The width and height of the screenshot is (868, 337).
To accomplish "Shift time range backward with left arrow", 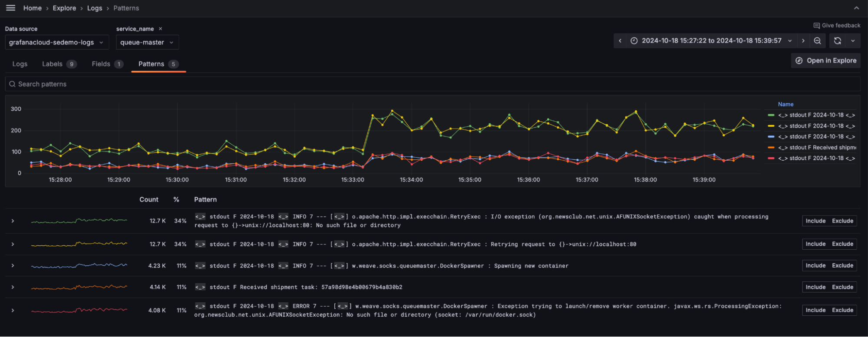I will (x=620, y=41).
